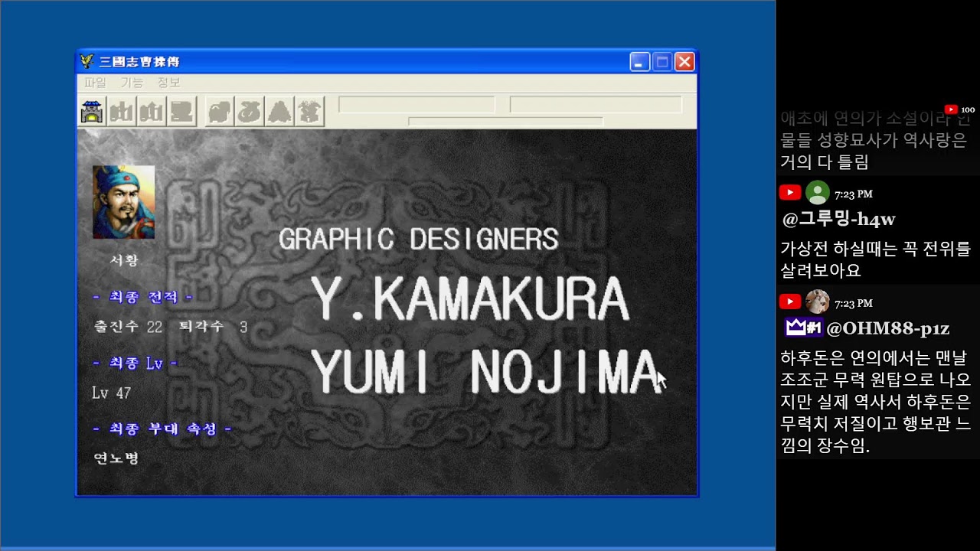Click the YouTube icon beside @그루밍-h4w's avatar
Viewport: 980px width, 551px height.
click(x=789, y=194)
